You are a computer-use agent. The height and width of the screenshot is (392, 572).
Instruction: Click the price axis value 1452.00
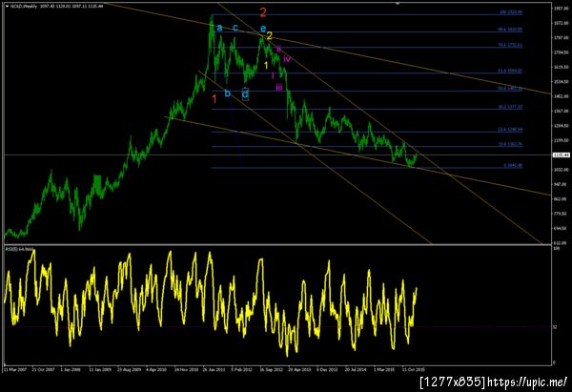(560, 96)
